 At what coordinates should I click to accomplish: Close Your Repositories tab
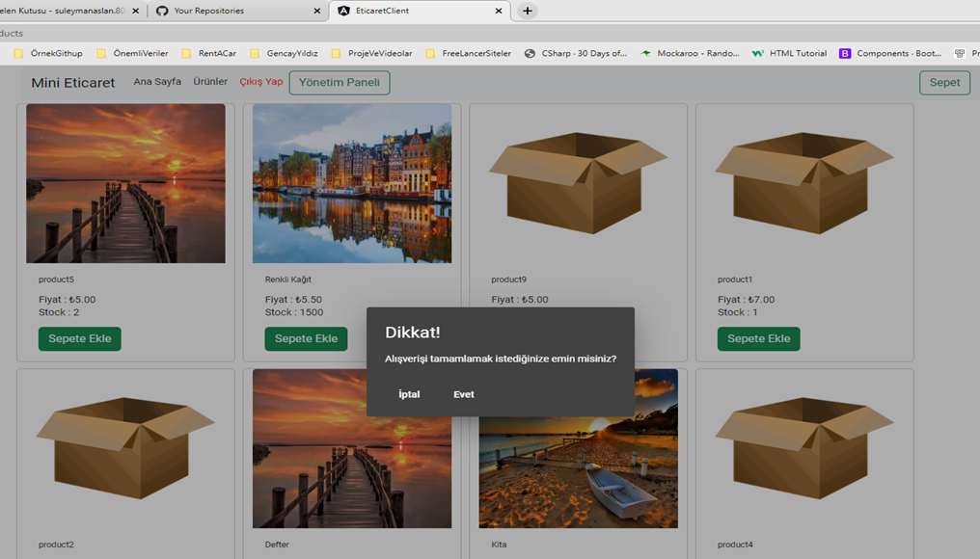(317, 11)
